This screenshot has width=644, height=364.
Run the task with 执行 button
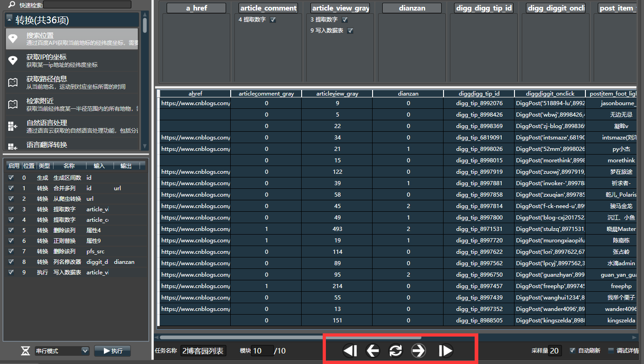(112, 351)
